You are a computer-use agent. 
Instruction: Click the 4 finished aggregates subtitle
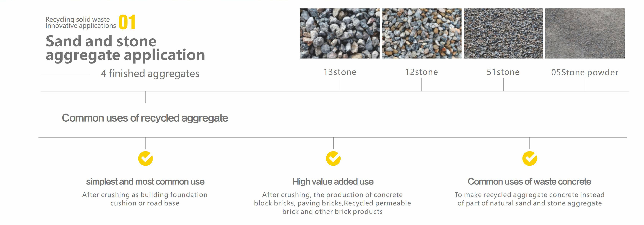coord(150,74)
